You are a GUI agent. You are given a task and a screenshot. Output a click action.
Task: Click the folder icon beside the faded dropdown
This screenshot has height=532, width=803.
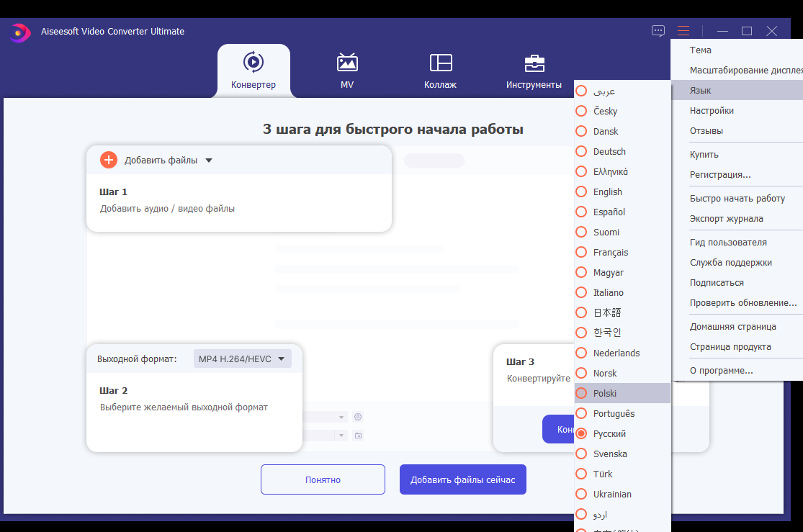pos(358,436)
